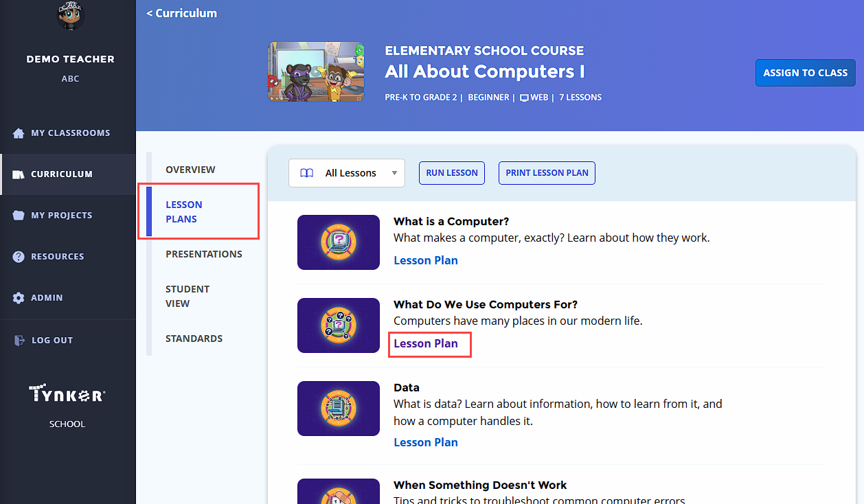
Task: Expand the All Lessons dropdown arrow
Action: (394, 173)
